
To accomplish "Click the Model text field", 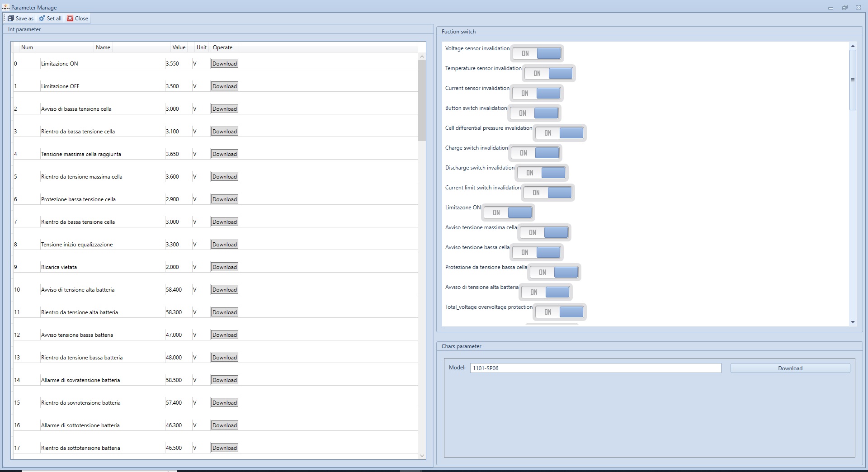I will click(x=595, y=368).
